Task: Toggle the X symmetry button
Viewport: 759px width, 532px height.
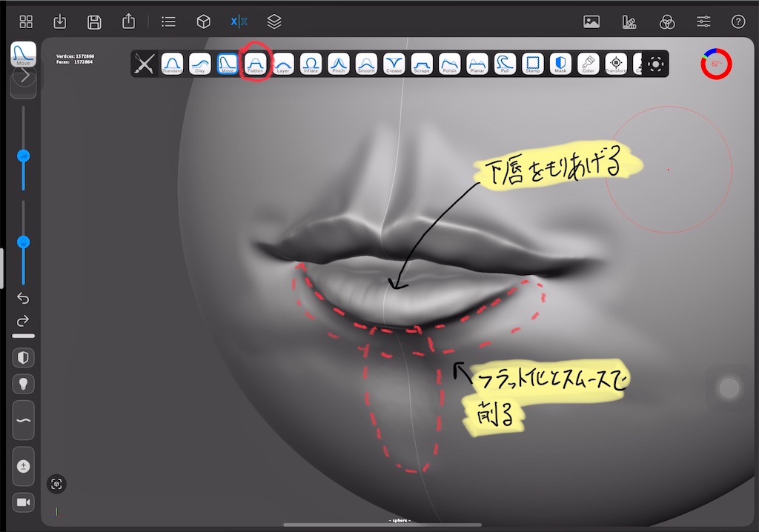Action: (239, 21)
